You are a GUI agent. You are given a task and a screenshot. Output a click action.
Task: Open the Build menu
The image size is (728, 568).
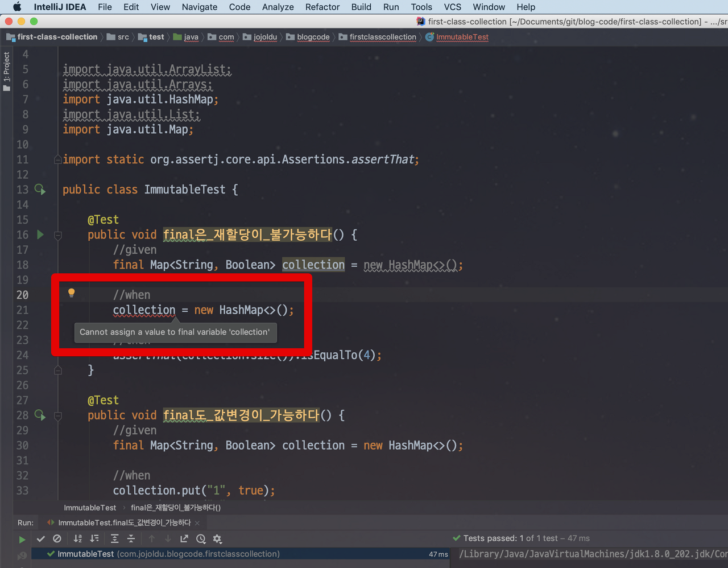tap(361, 7)
